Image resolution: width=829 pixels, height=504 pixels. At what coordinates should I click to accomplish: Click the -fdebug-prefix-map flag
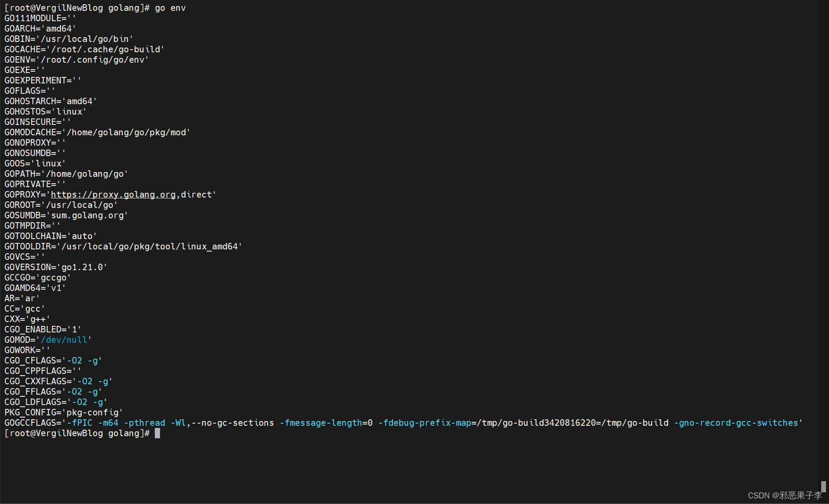coord(425,423)
